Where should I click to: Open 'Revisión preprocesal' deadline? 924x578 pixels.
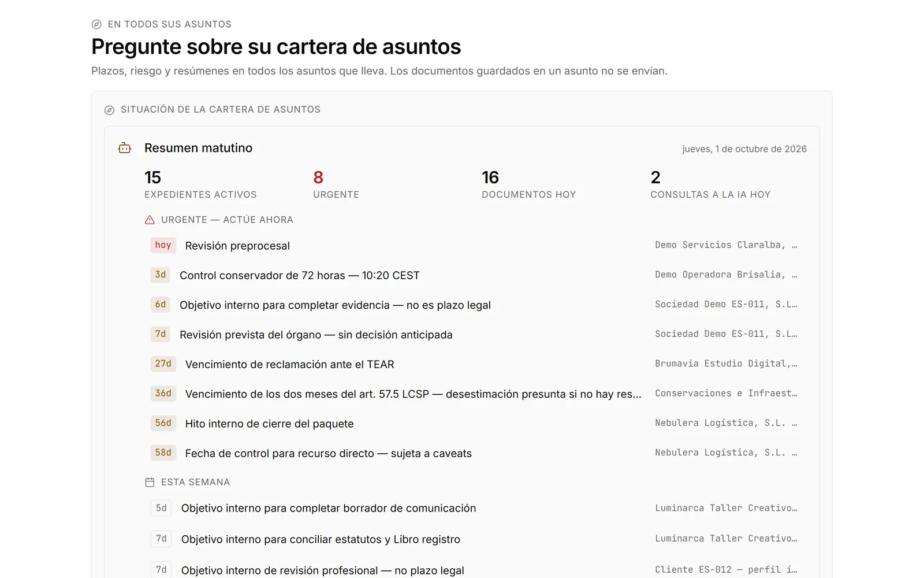[x=237, y=246]
